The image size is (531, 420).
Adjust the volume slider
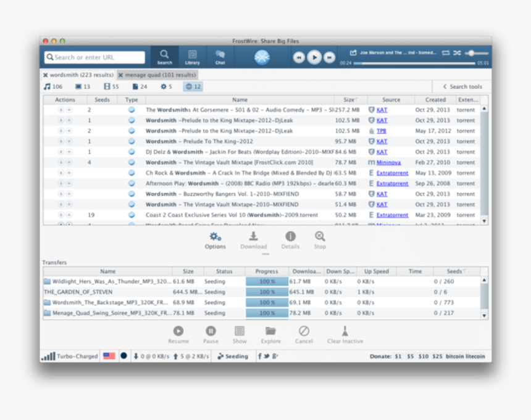pos(477,53)
